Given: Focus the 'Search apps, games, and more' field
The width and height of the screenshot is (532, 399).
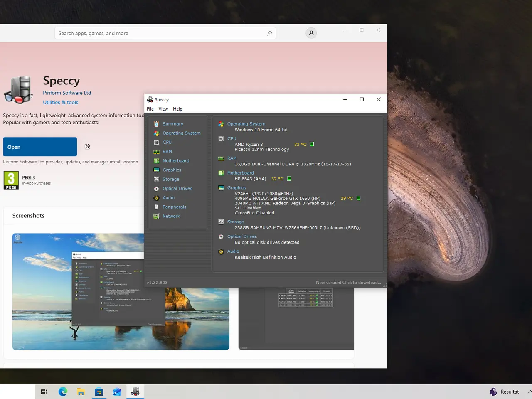Looking at the screenshot, I should click(x=165, y=33).
